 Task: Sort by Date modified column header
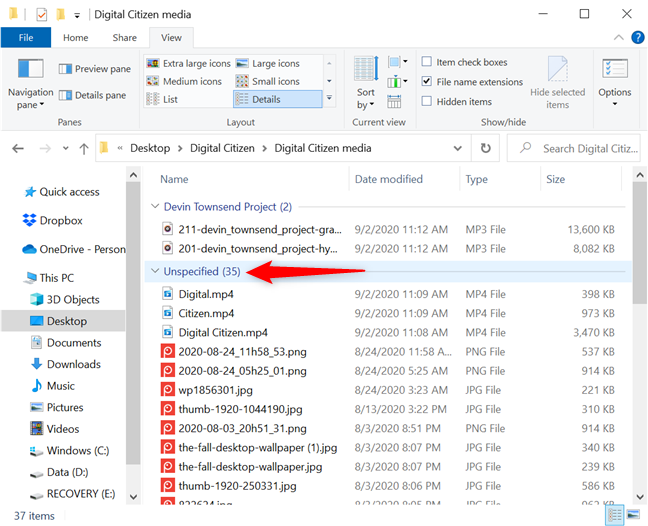coord(404,179)
